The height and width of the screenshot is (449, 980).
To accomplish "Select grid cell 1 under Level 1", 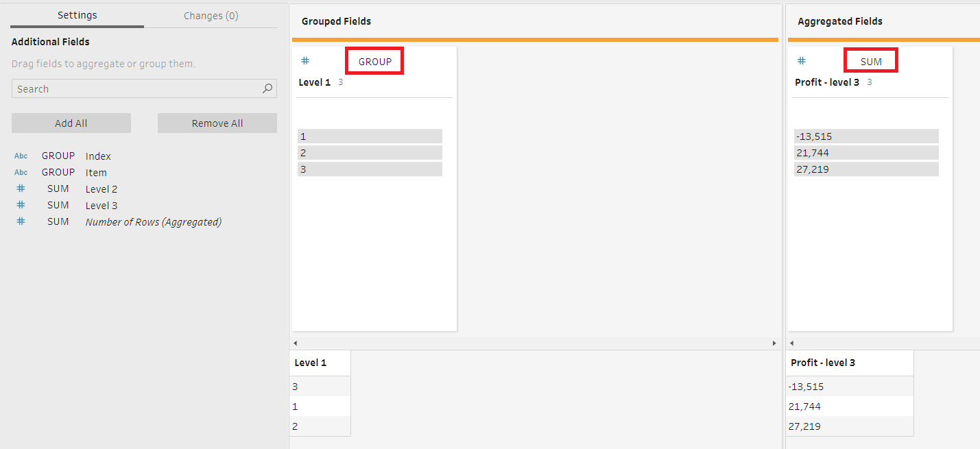I will pyautogui.click(x=320, y=406).
